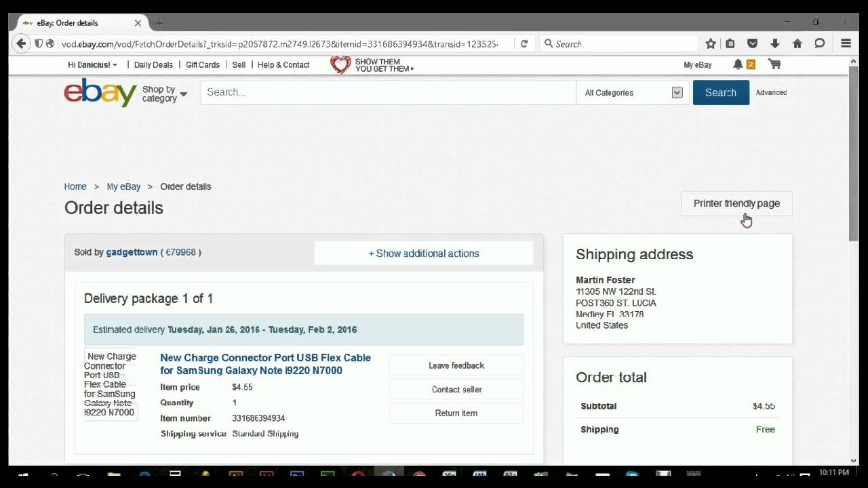This screenshot has width=868, height=488.
Task: Open the downloads arrow icon
Action: tap(774, 43)
